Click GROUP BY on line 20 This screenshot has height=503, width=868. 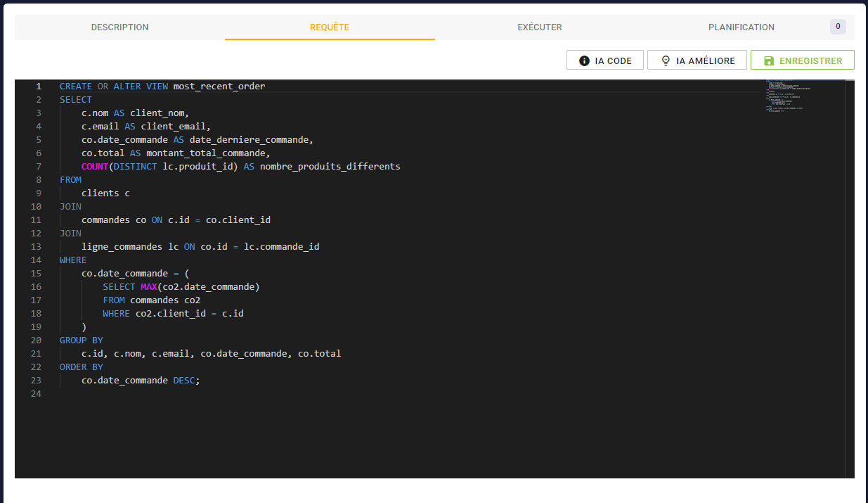82,340
